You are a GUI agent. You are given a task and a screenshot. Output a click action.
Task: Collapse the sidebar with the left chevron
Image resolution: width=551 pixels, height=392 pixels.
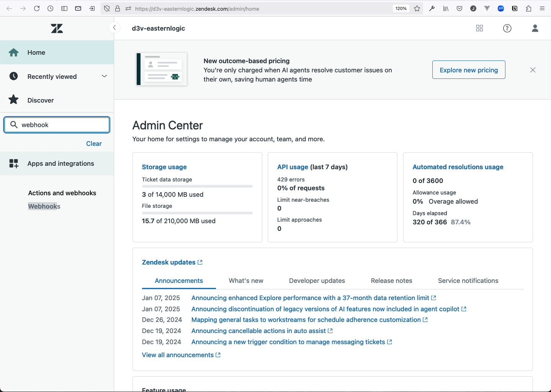pyautogui.click(x=114, y=27)
